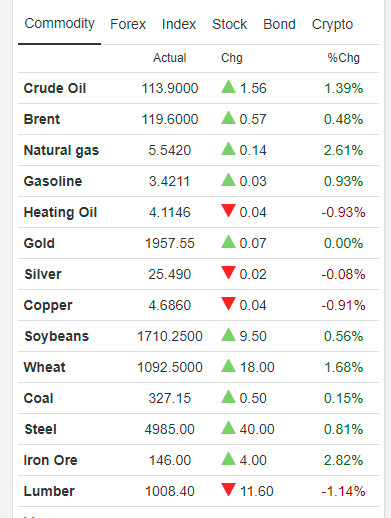Follow the Soybeans link
This screenshot has width=391, height=518.
pos(57,336)
